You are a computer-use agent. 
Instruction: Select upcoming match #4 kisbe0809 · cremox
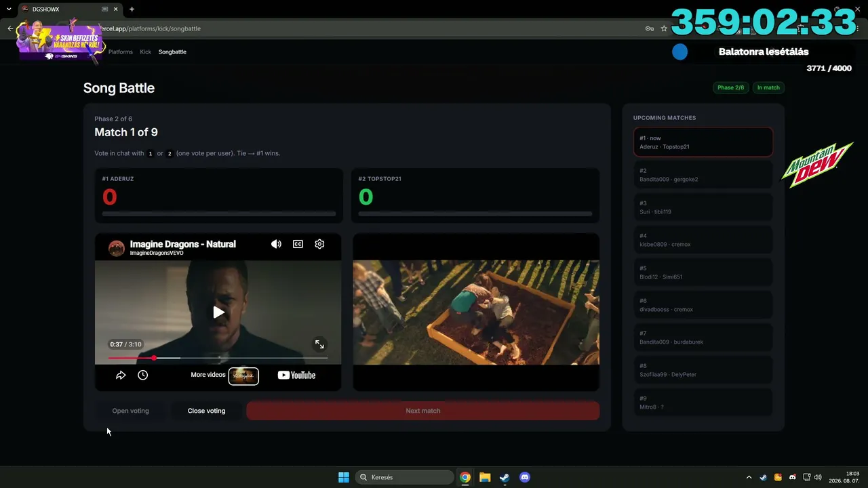[x=703, y=240]
